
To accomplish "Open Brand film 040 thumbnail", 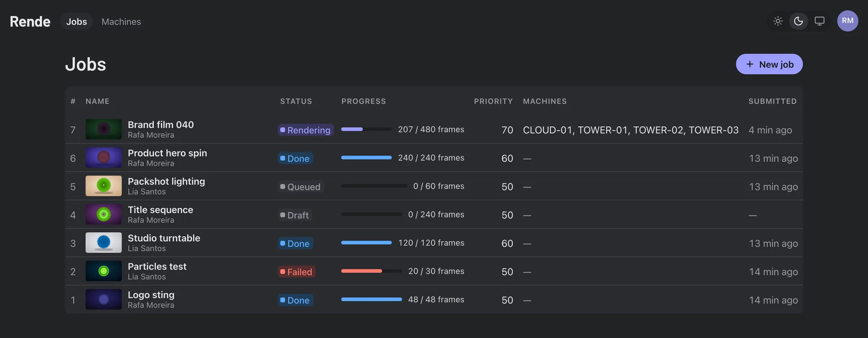I will [x=104, y=129].
